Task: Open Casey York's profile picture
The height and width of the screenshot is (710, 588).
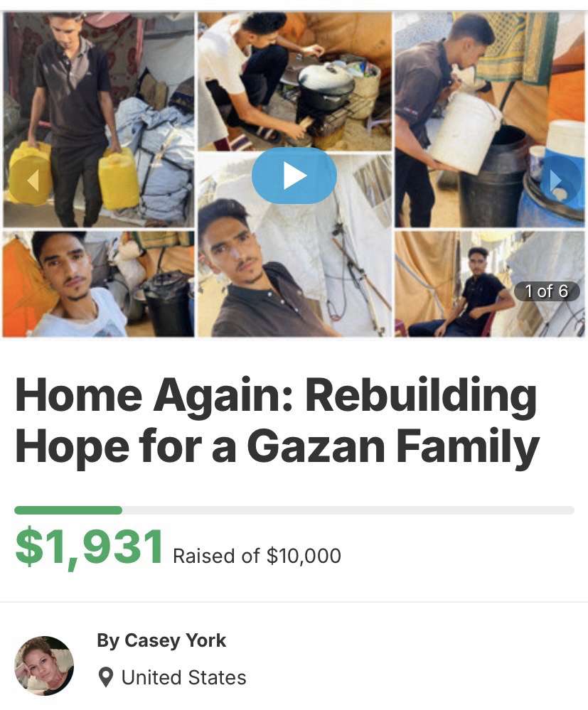Action: click(x=44, y=665)
